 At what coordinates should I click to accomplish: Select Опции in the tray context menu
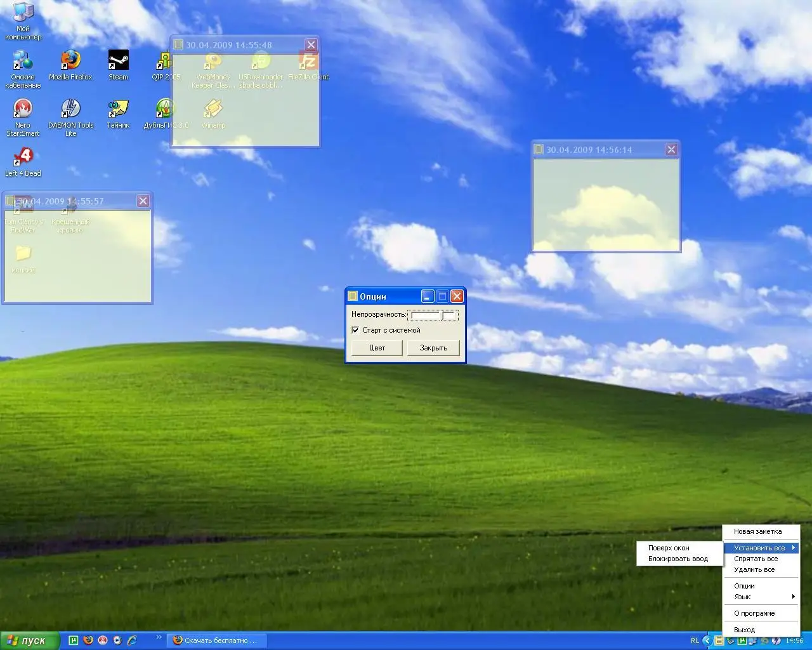pos(761,586)
